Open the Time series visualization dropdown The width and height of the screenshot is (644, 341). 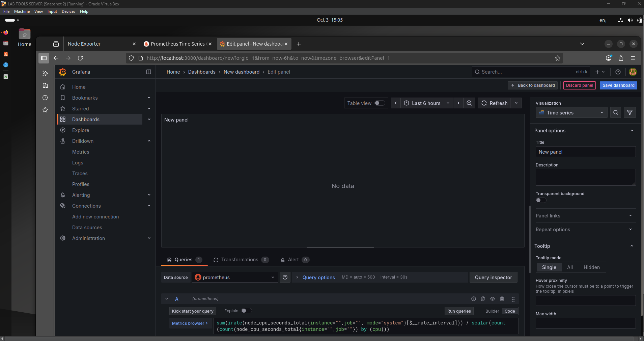[571, 113]
